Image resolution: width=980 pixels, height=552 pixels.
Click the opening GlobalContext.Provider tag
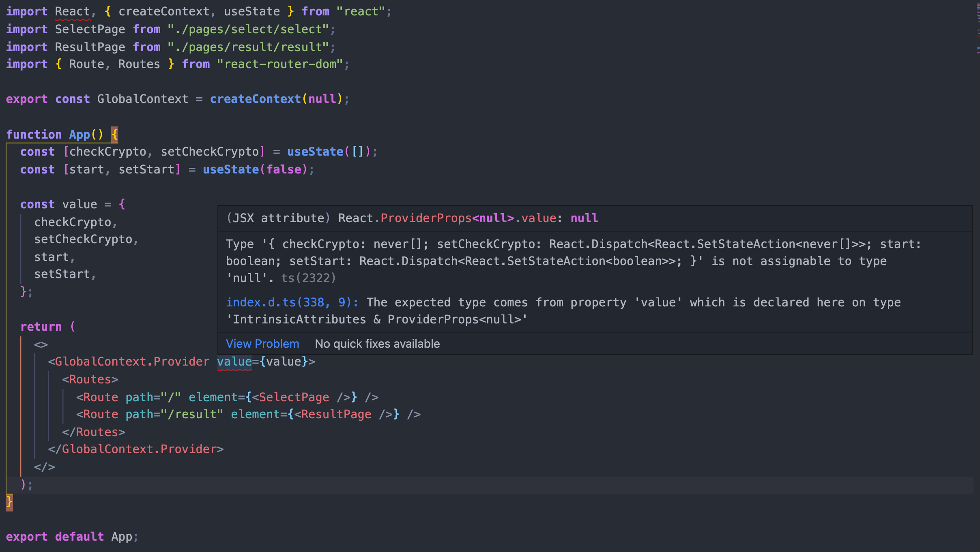181,362
